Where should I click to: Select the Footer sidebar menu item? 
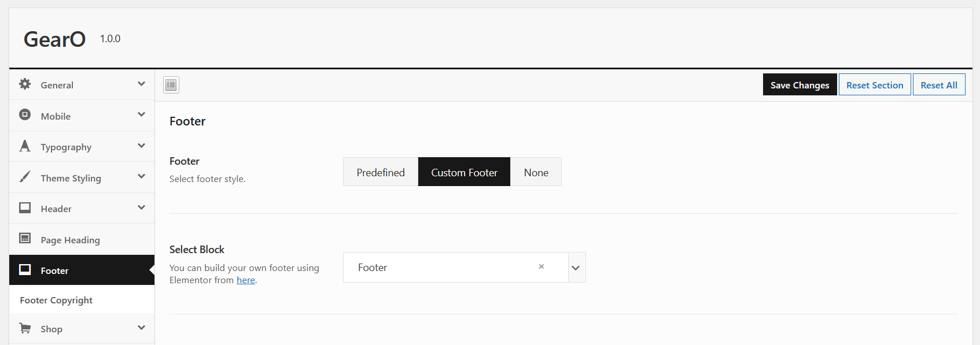(54, 270)
